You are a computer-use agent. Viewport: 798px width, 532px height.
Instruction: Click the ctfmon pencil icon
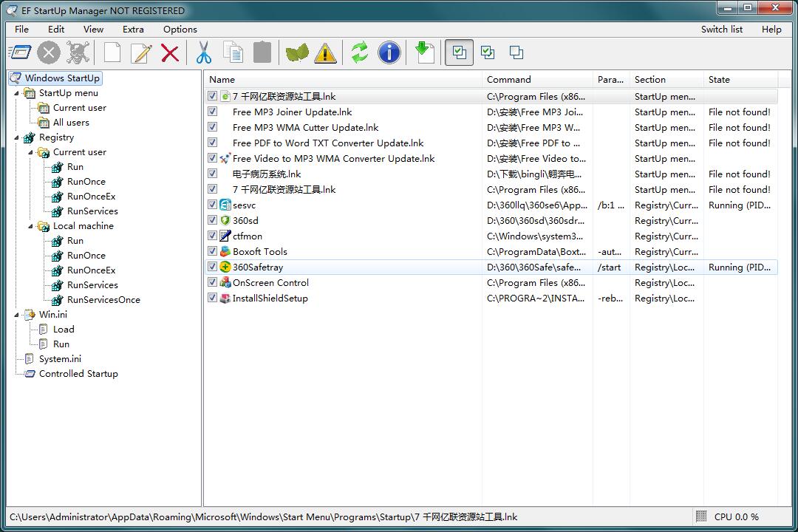pyautogui.click(x=225, y=236)
